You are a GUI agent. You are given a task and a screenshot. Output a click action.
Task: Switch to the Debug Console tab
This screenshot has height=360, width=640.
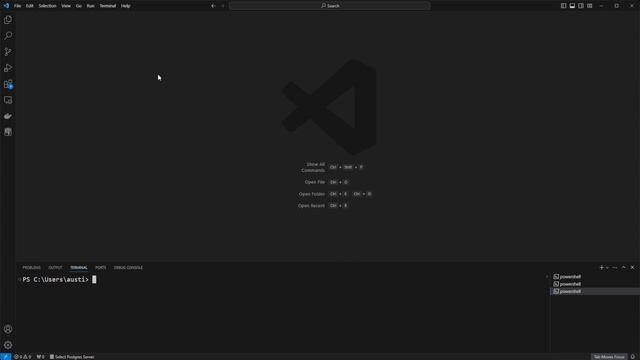pyautogui.click(x=128, y=267)
